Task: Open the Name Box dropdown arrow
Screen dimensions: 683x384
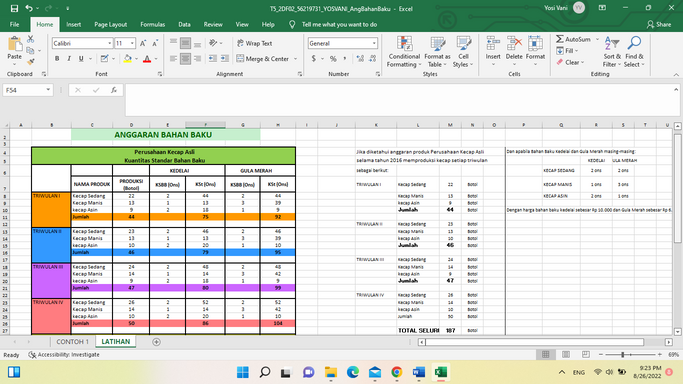Action: point(48,90)
